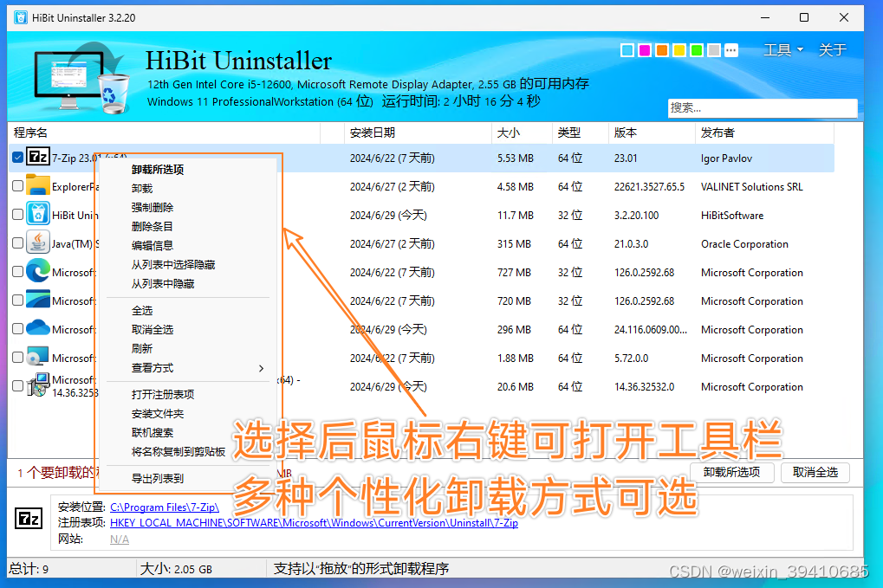Click the Microsoft Edge icon, version 126 row
The width and height of the screenshot is (883, 588).
pos(38,271)
